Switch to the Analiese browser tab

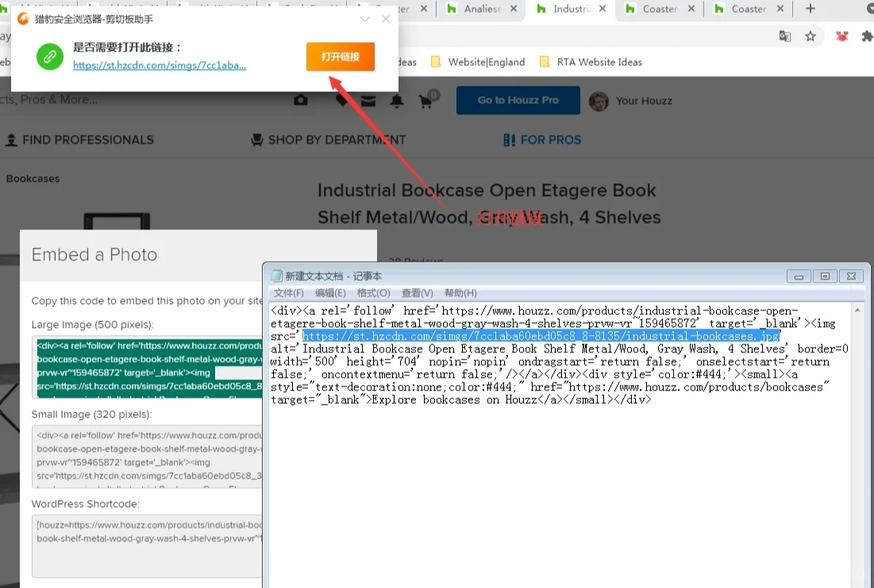point(483,9)
